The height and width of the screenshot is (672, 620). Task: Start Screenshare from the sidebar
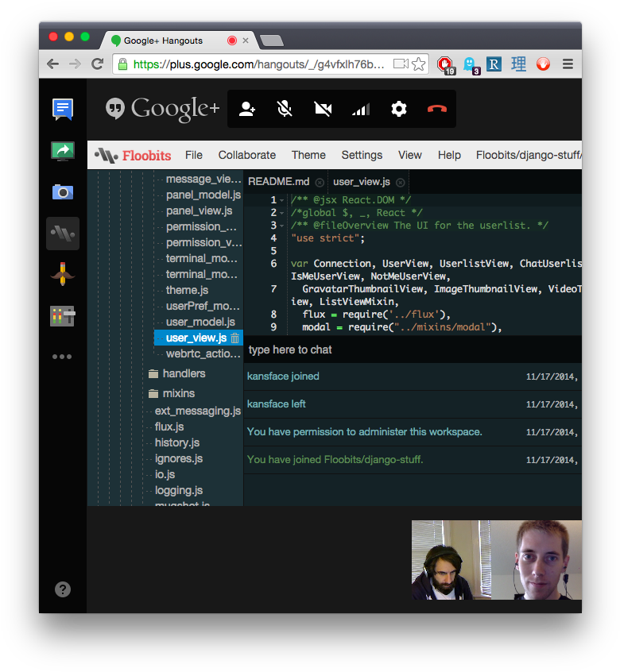coord(63,151)
